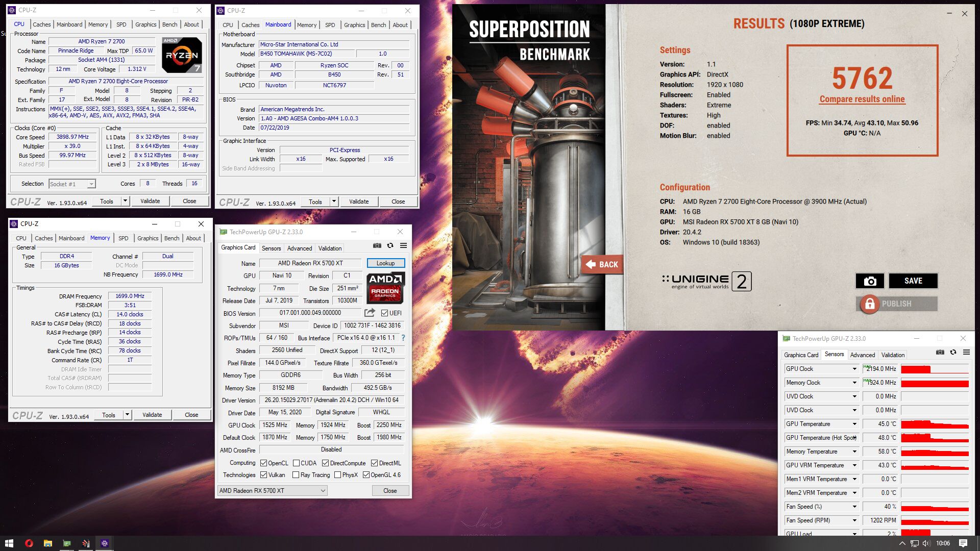The image size is (980, 551).
Task: Toggle the Ray Tracing checkbox
Action: [296, 475]
